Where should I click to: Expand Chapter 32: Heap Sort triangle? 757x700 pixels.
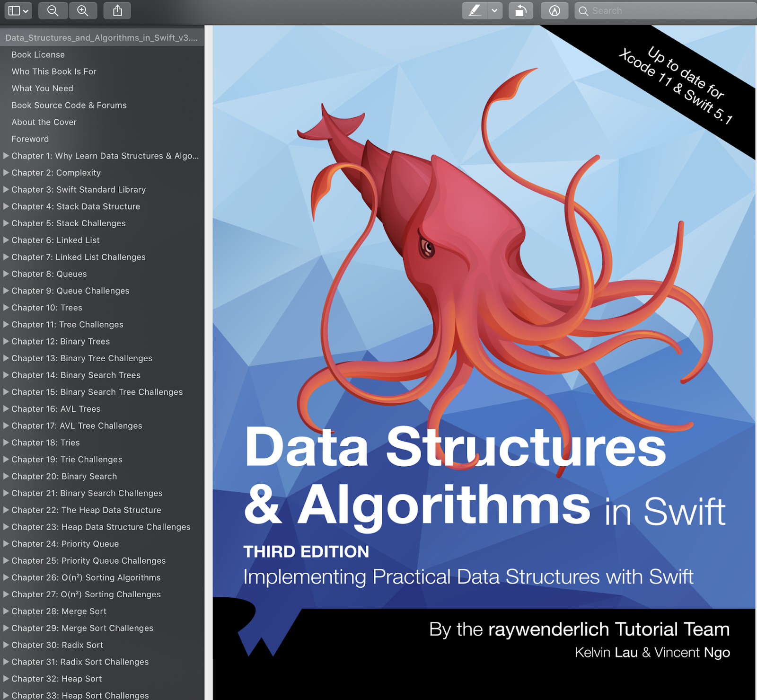6,679
